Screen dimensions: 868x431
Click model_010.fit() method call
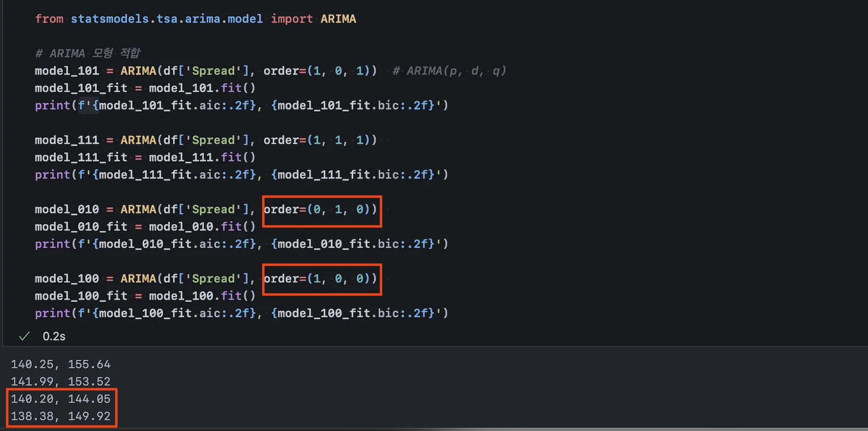tap(202, 227)
